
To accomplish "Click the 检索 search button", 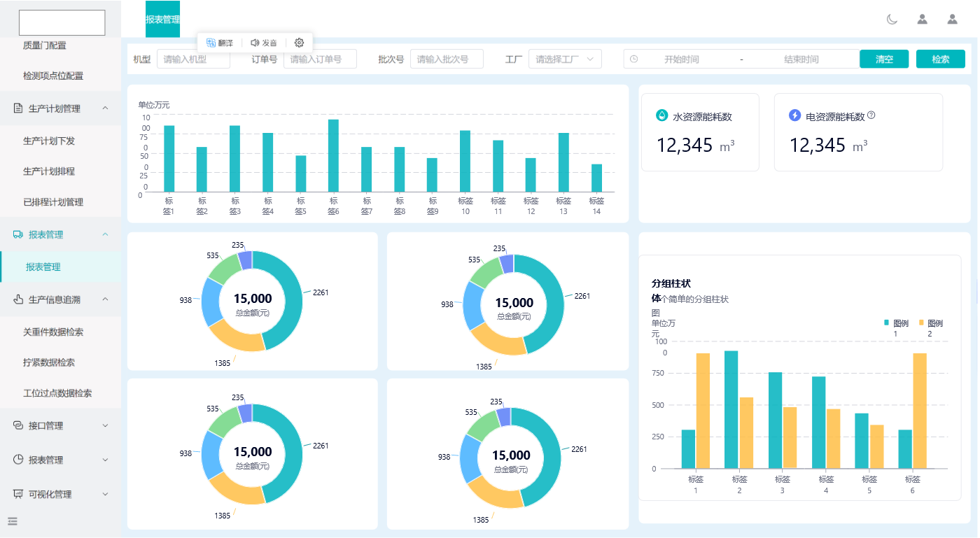I will pos(940,59).
